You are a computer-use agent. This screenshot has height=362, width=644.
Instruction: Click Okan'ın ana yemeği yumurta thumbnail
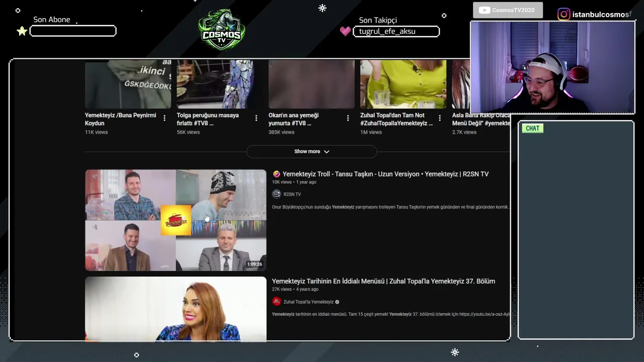click(311, 84)
